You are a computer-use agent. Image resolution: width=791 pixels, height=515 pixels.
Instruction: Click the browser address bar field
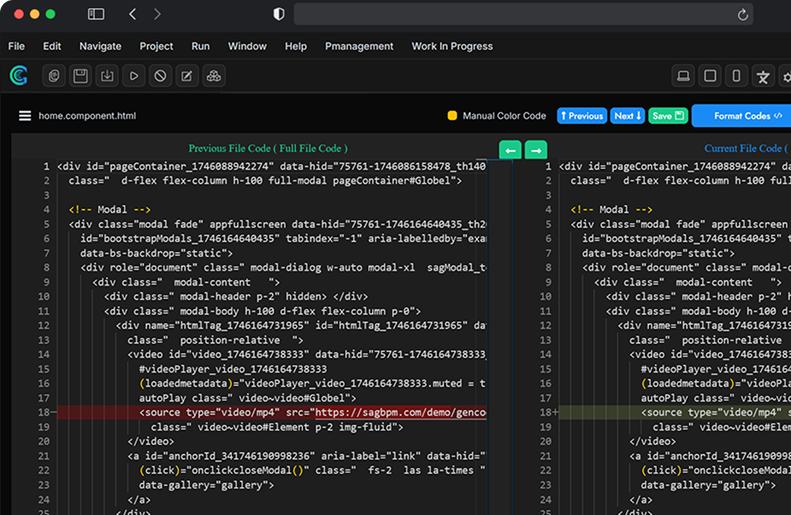point(520,14)
